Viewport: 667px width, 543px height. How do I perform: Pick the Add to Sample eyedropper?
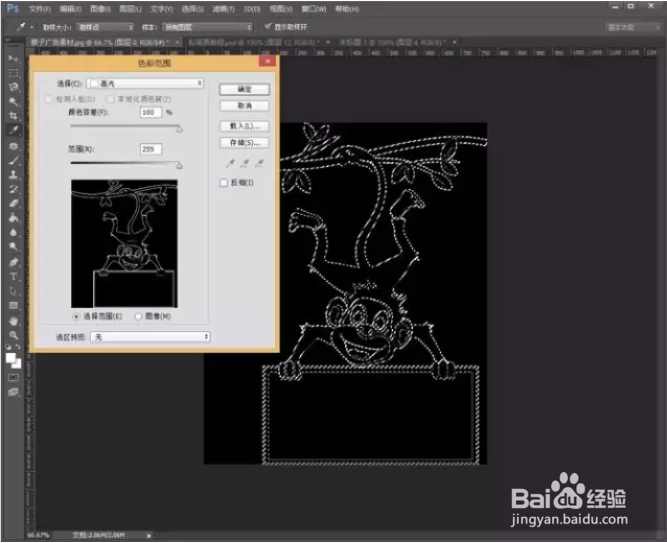[x=245, y=163]
